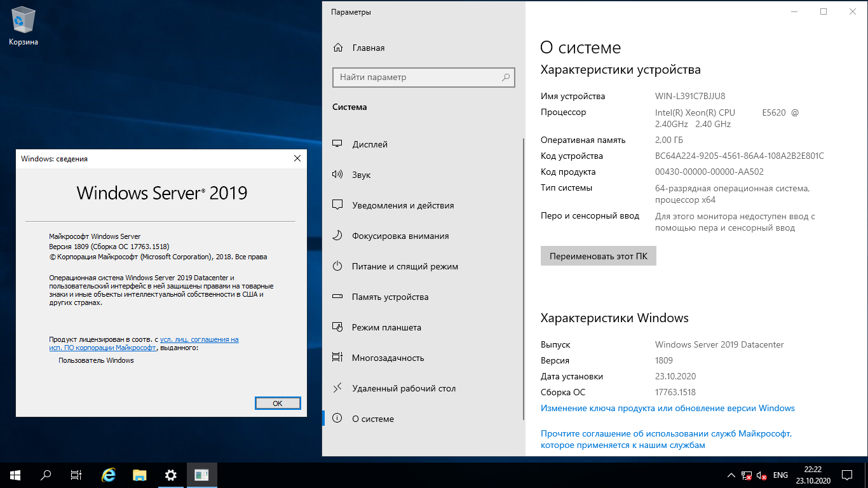The height and width of the screenshot is (488, 868).
Task: Go to Главная in Settings
Action: pos(369,48)
